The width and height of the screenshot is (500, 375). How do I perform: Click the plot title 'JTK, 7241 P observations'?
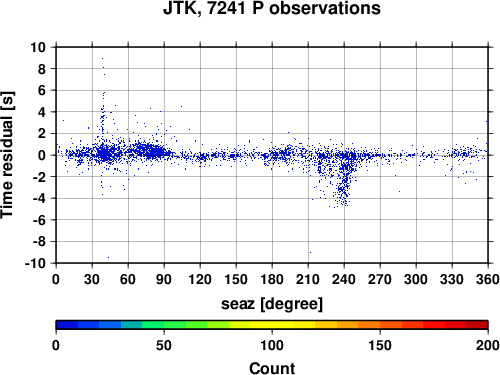pyautogui.click(x=272, y=8)
